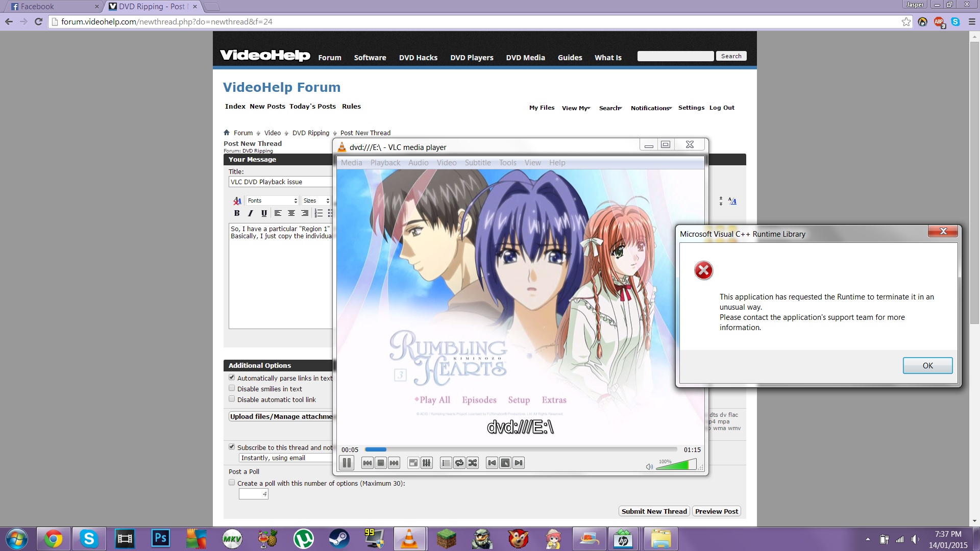Disable automatically parse links in text
980x551 pixels.
tap(232, 378)
